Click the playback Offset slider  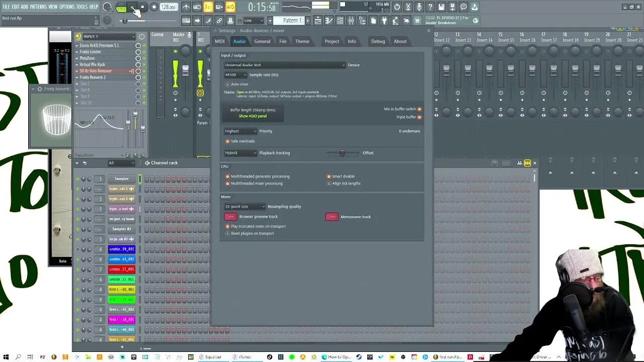(x=342, y=153)
